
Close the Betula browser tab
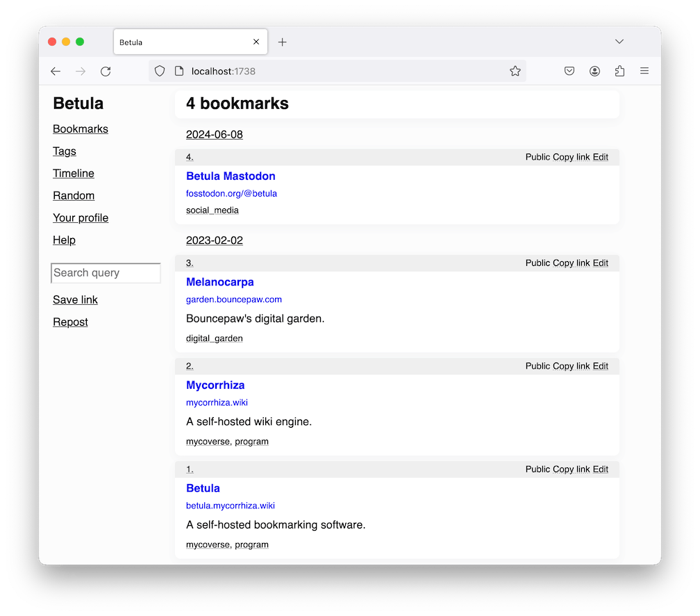pyautogui.click(x=256, y=42)
